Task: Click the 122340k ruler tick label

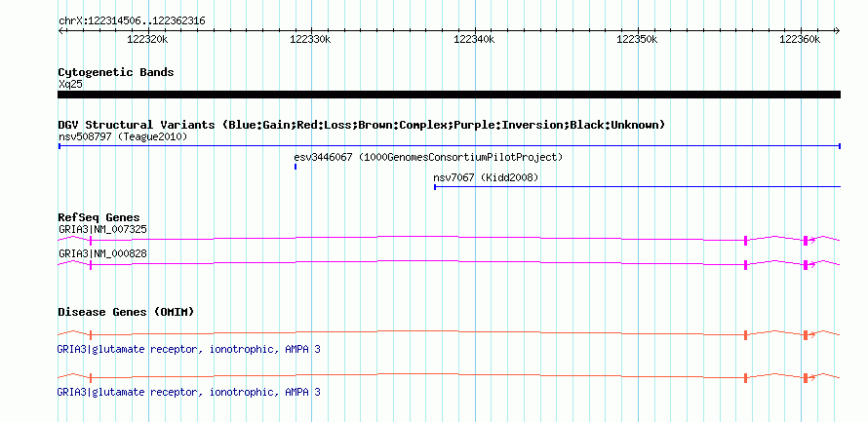Action: coord(473,39)
